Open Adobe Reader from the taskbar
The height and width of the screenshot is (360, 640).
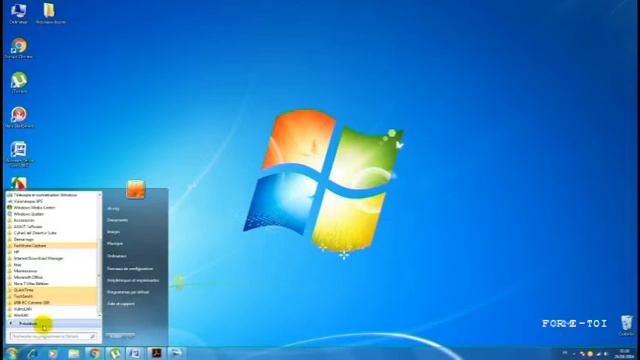click(156, 353)
